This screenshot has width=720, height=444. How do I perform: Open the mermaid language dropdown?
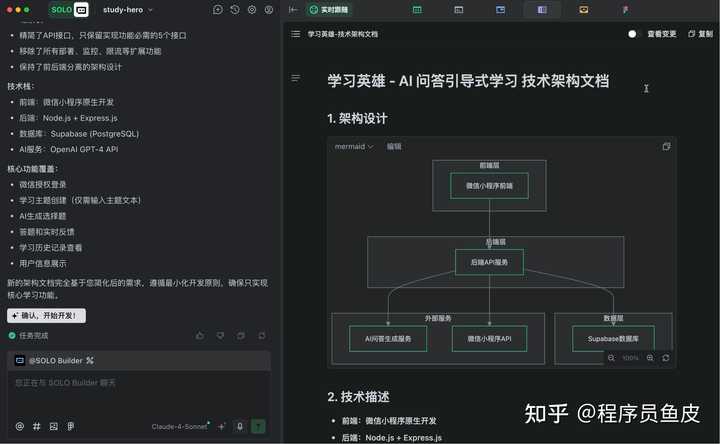354,146
